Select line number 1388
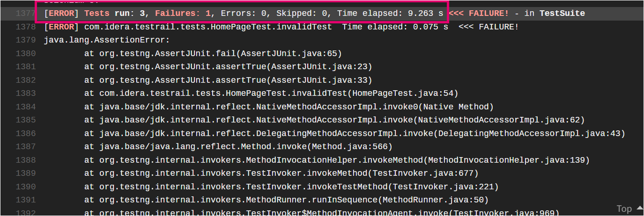Viewport: 644px width, 216px height. click(x=25, y=160)
